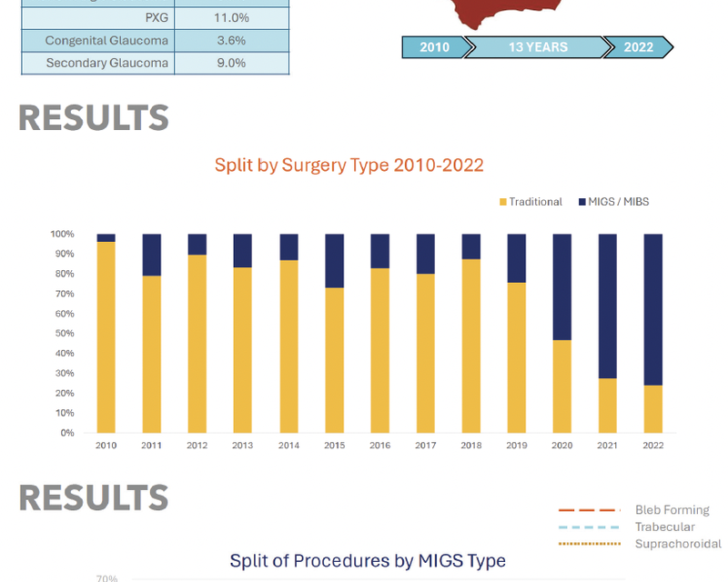Click the 2021 bar's navy segment

607,306
